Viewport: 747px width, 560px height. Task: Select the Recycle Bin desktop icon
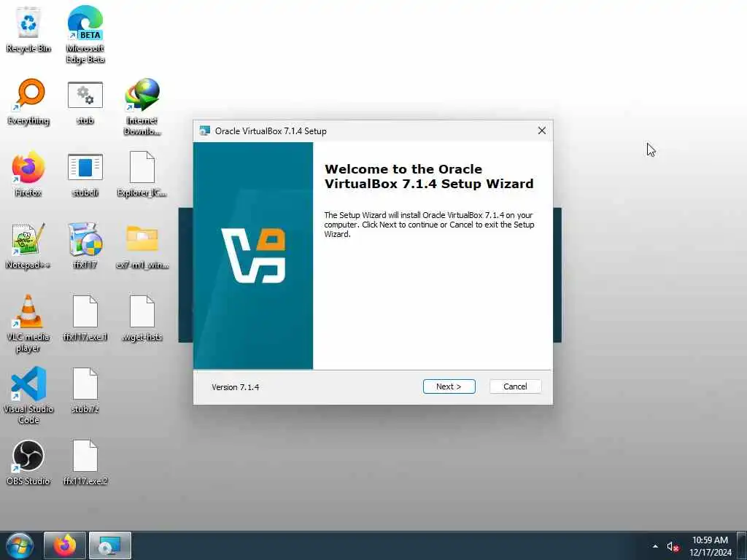tap(28, 29)
